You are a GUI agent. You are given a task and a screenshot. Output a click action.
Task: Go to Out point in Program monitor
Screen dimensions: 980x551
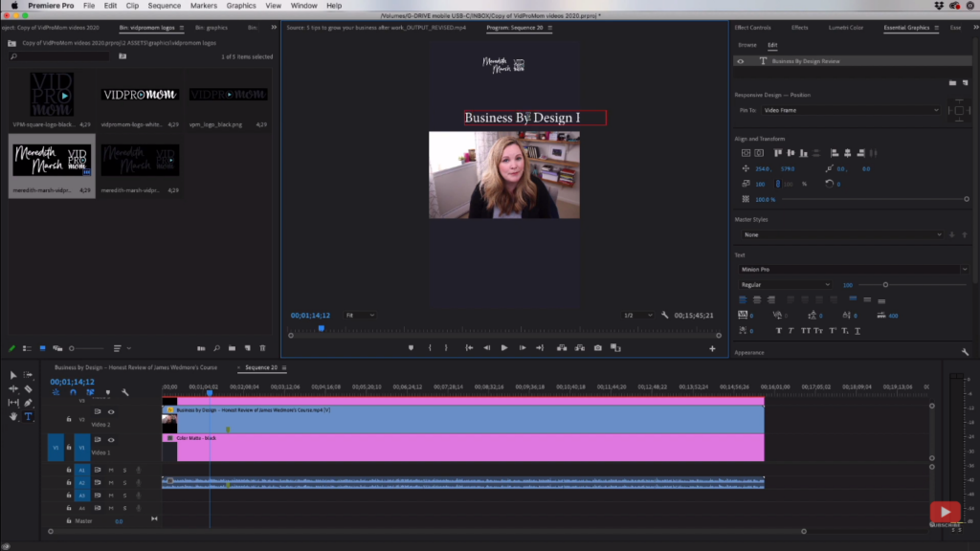(540, 348)
